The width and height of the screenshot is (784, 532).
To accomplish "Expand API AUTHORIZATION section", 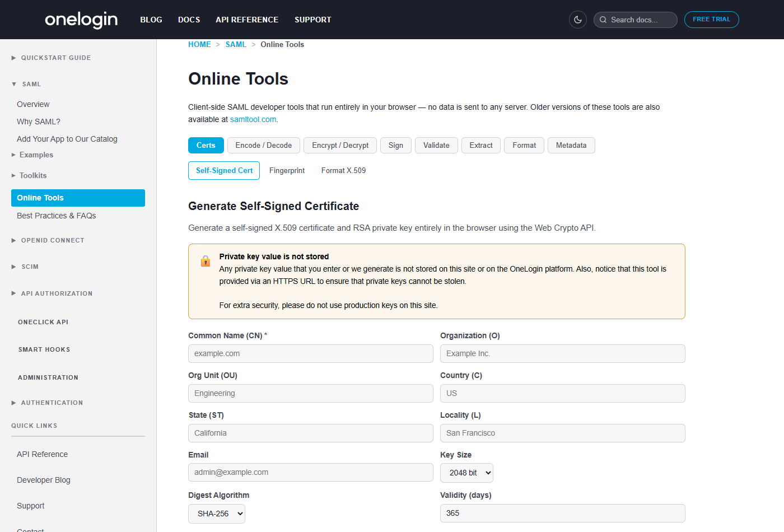I will (52, 293).
